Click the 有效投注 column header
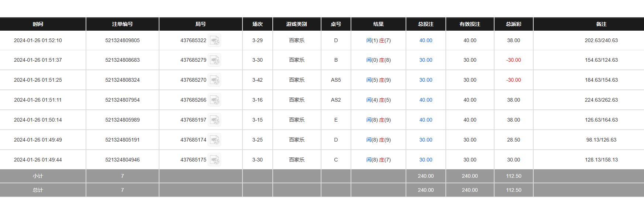 [x=470, y=24]
